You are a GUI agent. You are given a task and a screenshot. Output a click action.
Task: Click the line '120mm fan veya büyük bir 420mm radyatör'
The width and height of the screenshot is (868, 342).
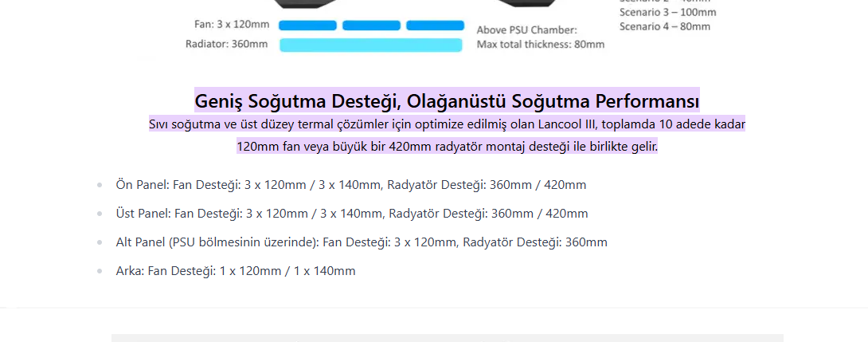coord(448,147)
